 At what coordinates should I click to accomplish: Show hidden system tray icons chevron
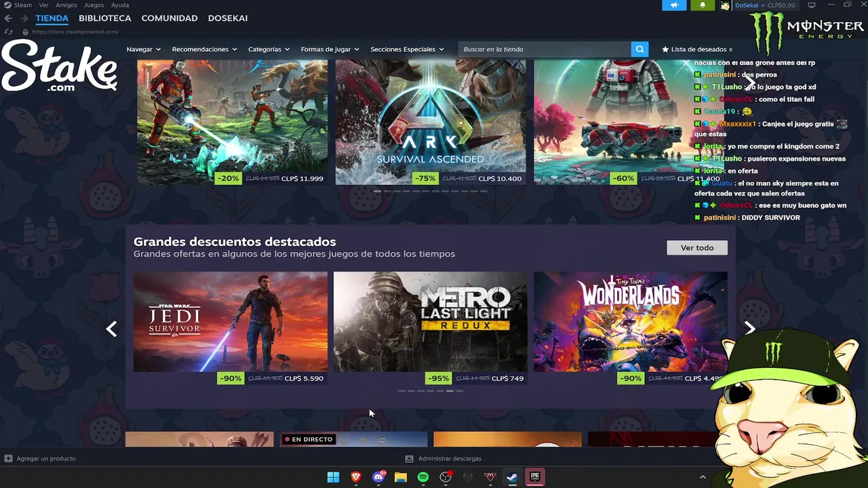703,477
